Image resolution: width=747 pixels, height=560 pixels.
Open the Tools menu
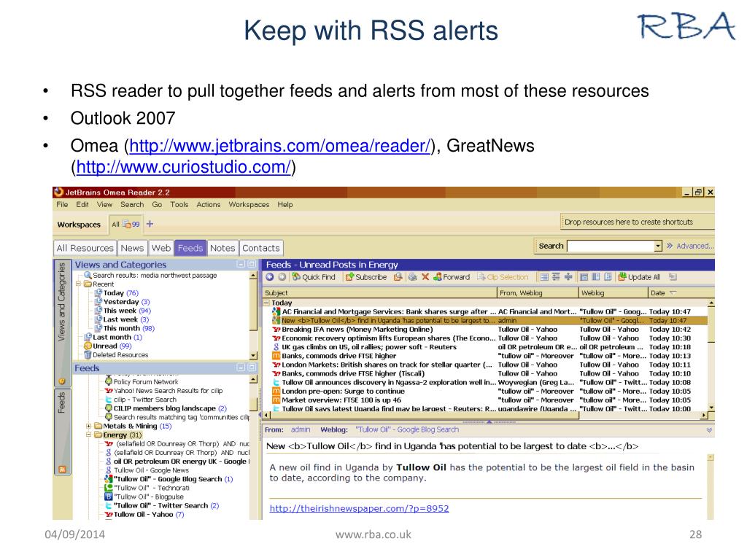pos(179,204)
